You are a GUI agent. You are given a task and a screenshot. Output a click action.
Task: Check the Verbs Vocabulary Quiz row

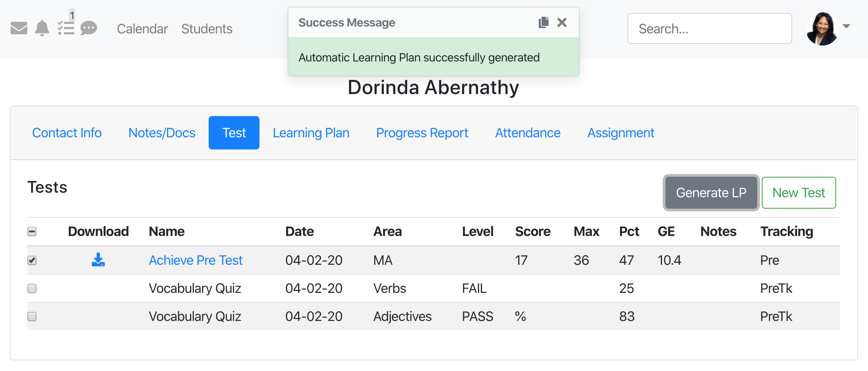coord(32,288)
